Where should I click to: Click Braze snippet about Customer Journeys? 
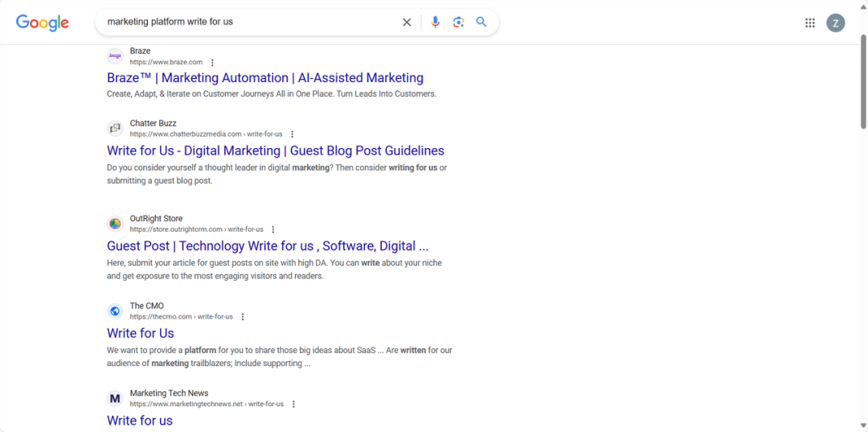point(272,93)
